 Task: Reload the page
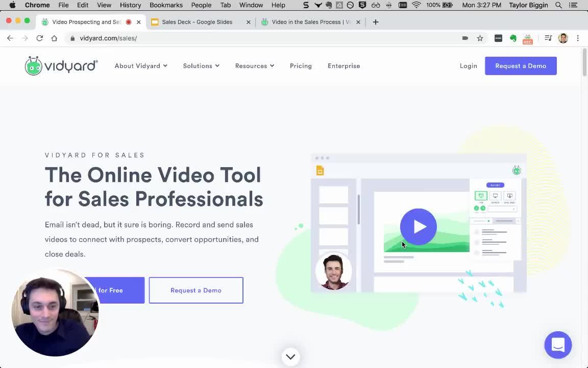[x=39, y=38]
